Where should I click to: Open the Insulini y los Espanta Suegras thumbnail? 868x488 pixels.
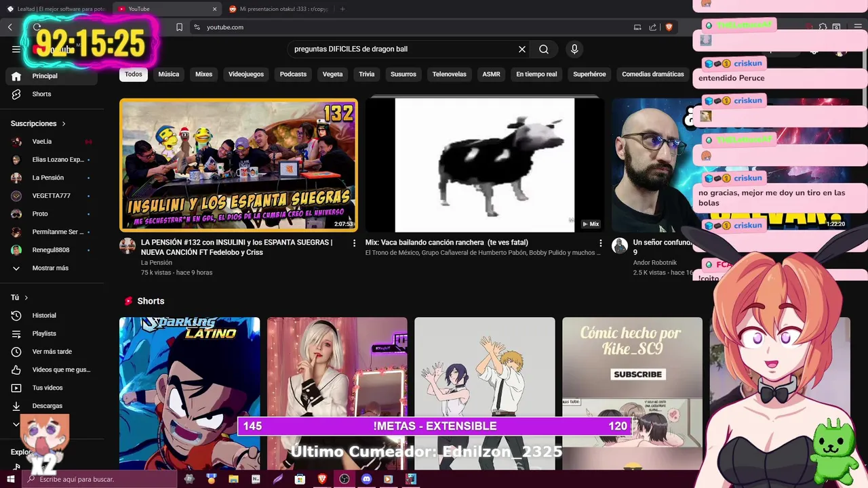[x=239, y=165]
